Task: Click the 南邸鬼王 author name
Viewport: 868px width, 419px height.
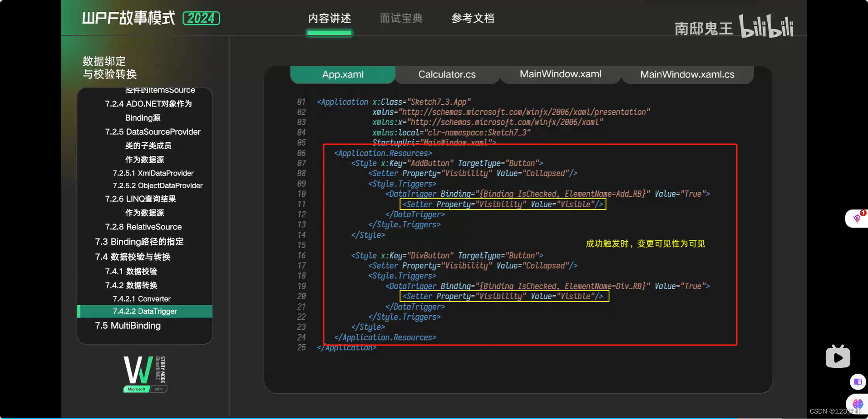Action: (x=704, y=29)
